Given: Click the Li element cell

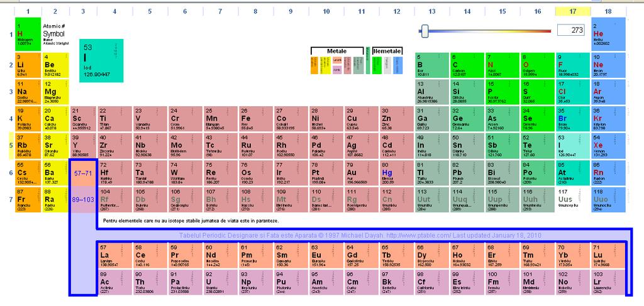Looking at the screenshot, I should pyautogui.click(x=28, y=65).
